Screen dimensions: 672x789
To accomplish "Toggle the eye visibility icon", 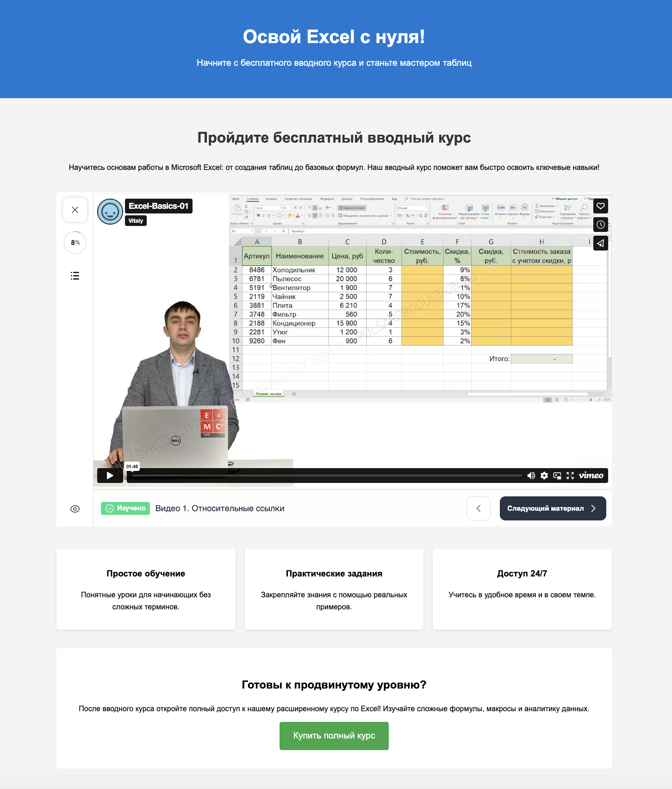I will (75, 509).
